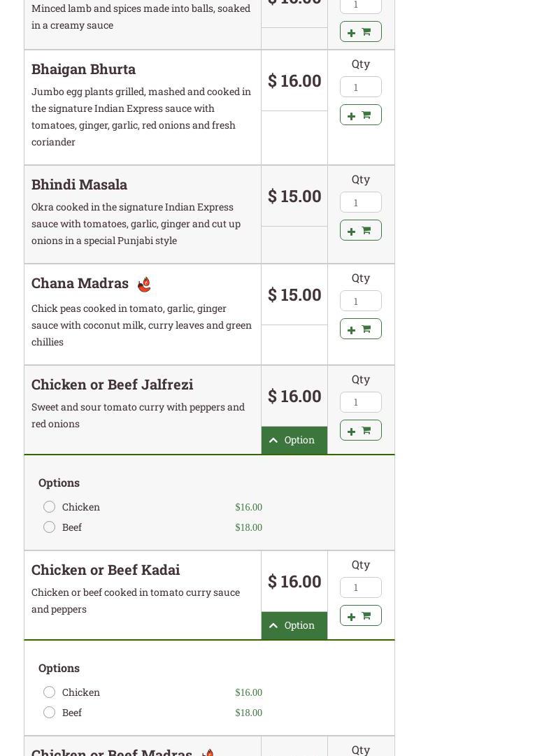The width and height of the screenshot is (549, 756).
Task: Click the Chicken or Beef Kadai heading
Action: [106, 570]
